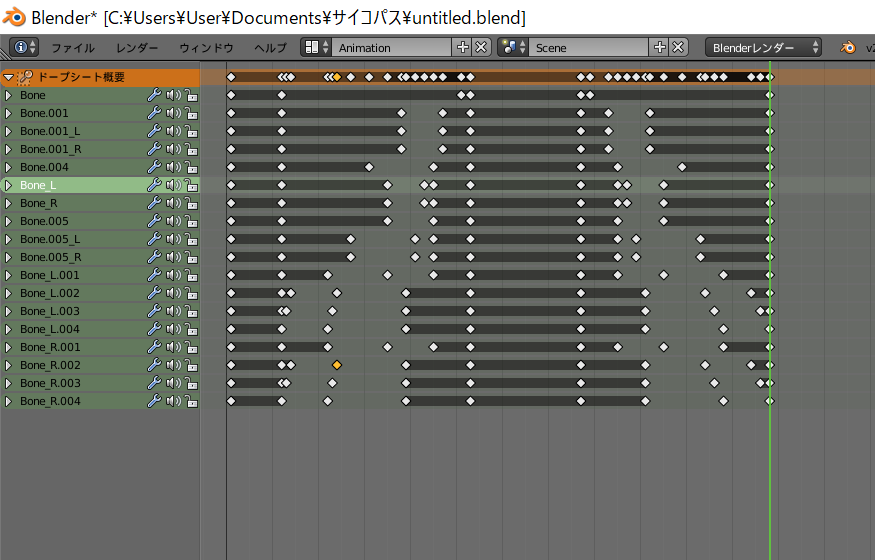Expand the Bone_R.002 channel group
The image size is (875, 560).
(x=8, y=365)
